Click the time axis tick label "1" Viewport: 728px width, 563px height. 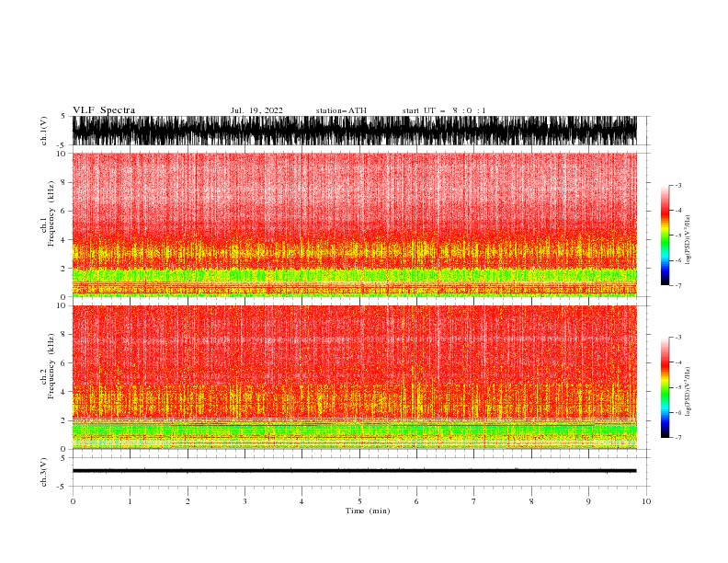pos(130,501)
